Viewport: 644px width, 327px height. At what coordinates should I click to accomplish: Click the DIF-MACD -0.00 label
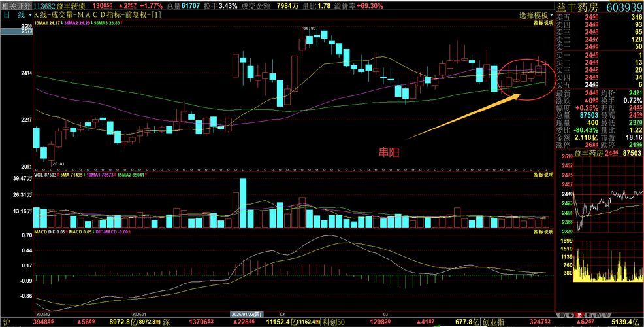pos(112,232)
